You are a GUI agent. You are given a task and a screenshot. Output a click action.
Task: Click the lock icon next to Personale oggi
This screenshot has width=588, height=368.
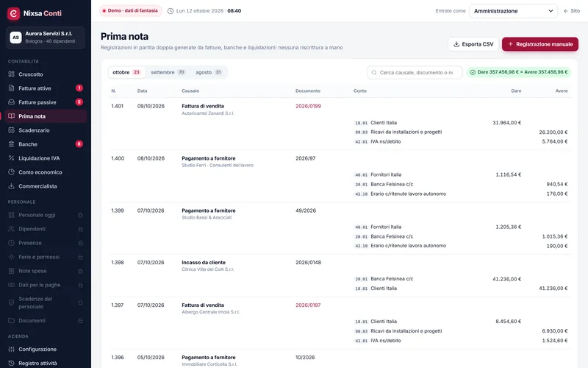80,215
